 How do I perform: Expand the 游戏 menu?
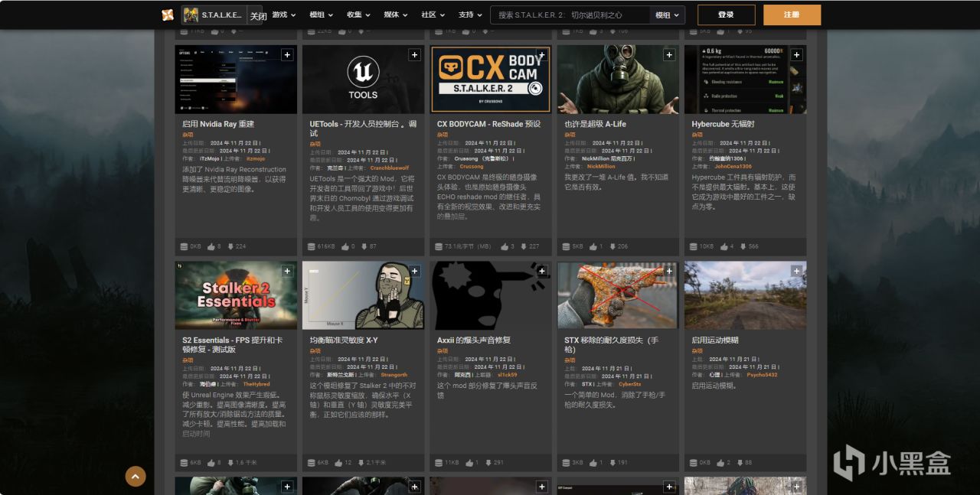click(x=284, y=15)
